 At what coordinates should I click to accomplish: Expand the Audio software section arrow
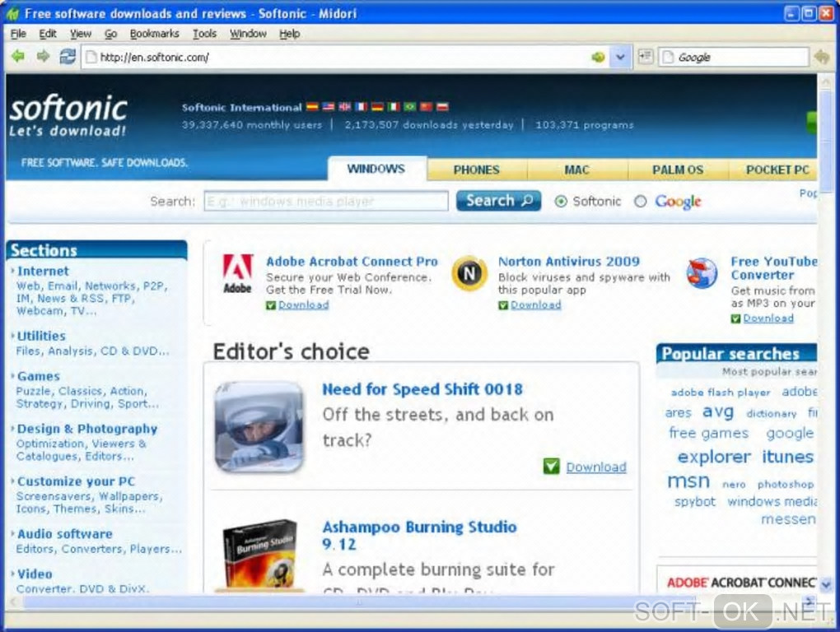click(13, 533)
